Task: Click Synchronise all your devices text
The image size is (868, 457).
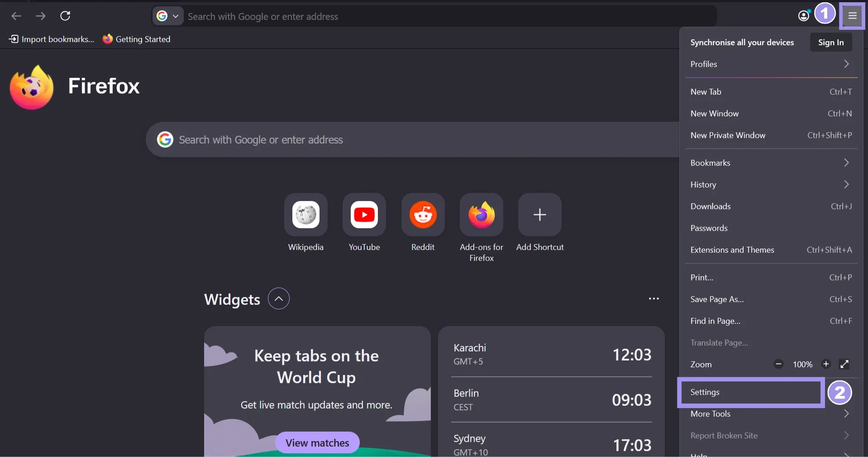Action: click(x=742, y=42)
